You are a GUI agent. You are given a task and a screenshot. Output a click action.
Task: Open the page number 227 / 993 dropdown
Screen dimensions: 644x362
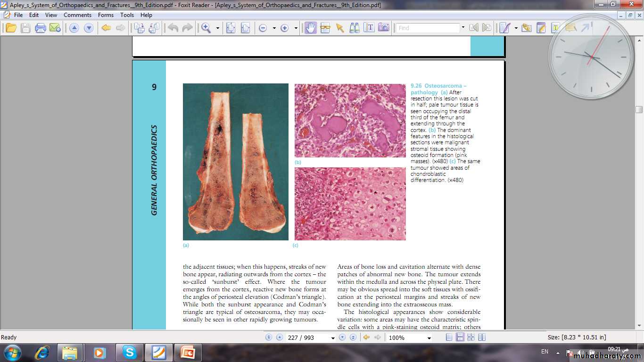(x=333, y=338)
